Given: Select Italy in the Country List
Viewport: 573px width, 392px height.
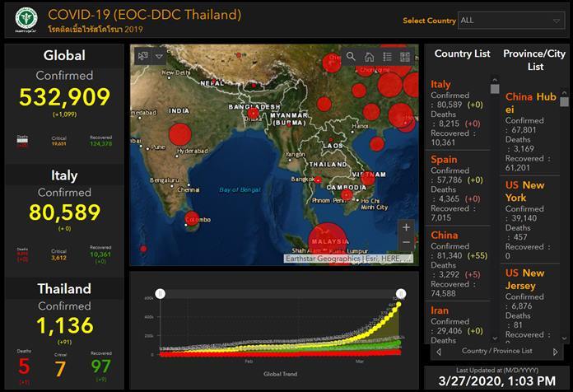Looking at the screenshot, I should (x=441, y=84).
